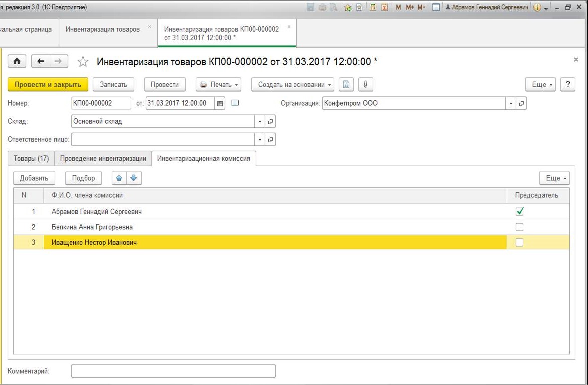Go back with the left arrow button
The image size is (588, 385).
41,61
